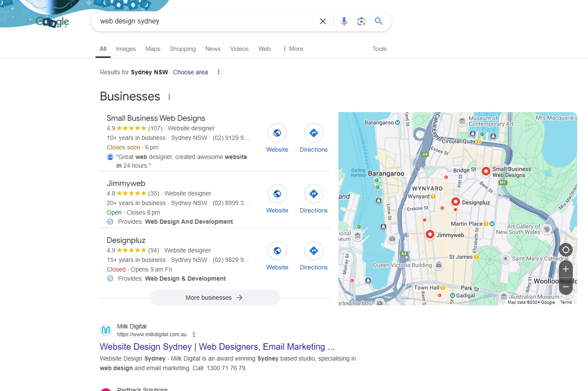Expand the More search filters menu
Screen dimensions: 588x391
[293, 49]
